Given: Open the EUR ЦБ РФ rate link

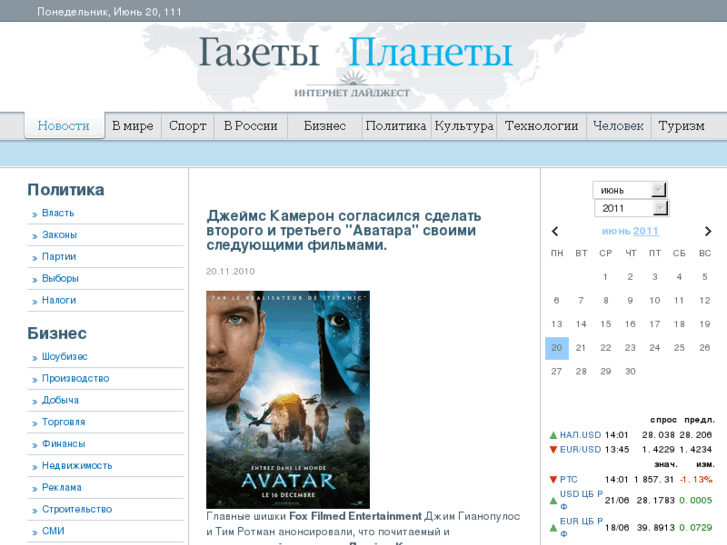Looking at the screenshot, I should pos(581,527).
